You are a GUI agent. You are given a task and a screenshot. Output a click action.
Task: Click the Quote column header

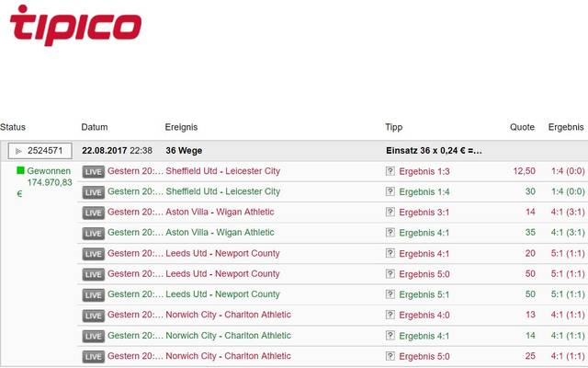(522, 127)
